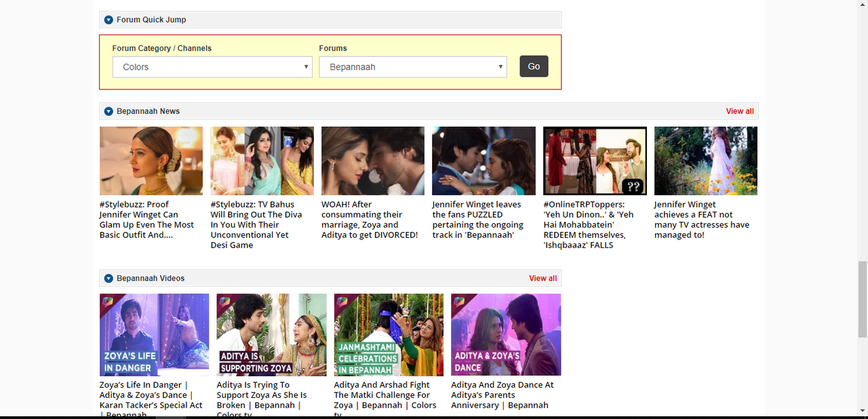Screen dimensions: 868x419
Task: Collapse the Bepannaah News section arrow icon
Action: pyautogui.click(x=108, y=111)
